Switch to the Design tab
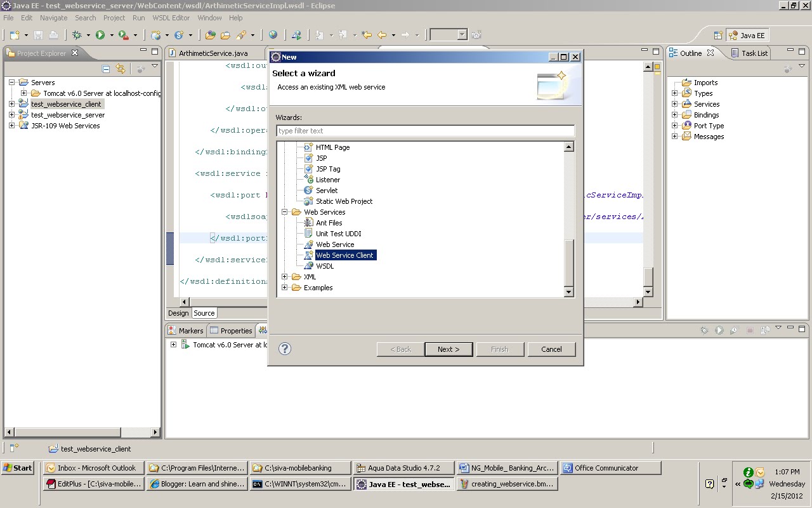The width and height of the screenshot is (812, 508). point(178,312)
